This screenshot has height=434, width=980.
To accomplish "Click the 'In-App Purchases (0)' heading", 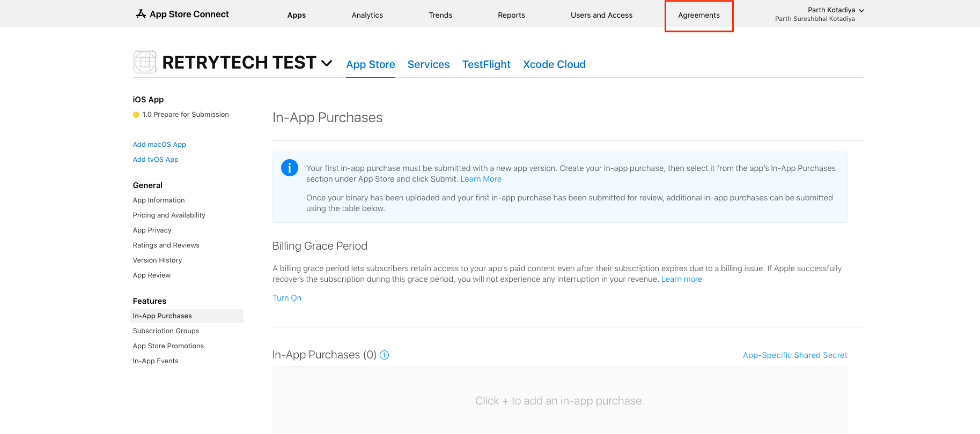I will (325, 355).
